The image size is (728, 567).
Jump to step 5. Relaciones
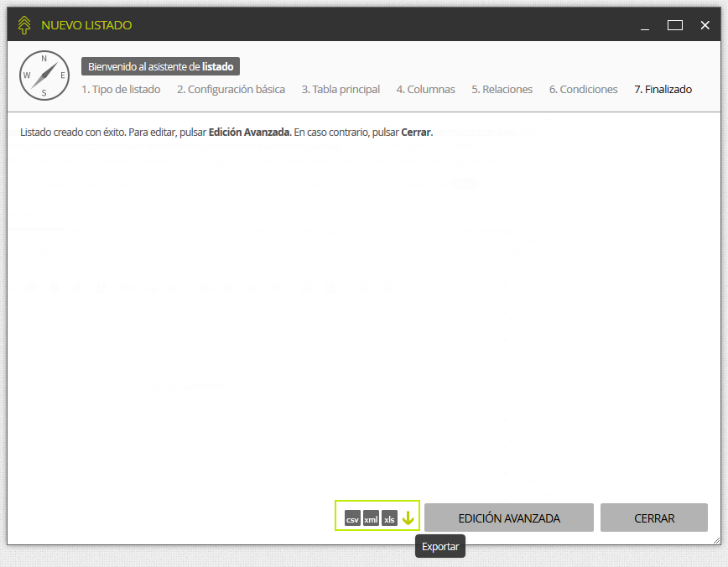(x=502, y=89)
